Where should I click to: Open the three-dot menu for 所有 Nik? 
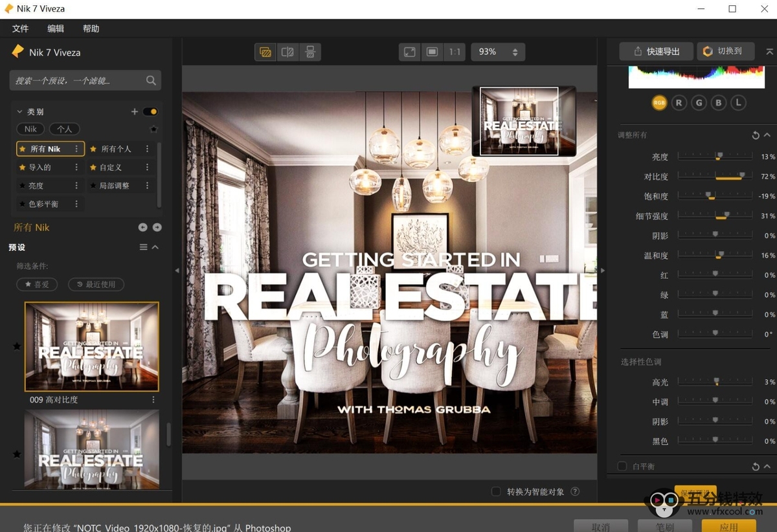76,149
